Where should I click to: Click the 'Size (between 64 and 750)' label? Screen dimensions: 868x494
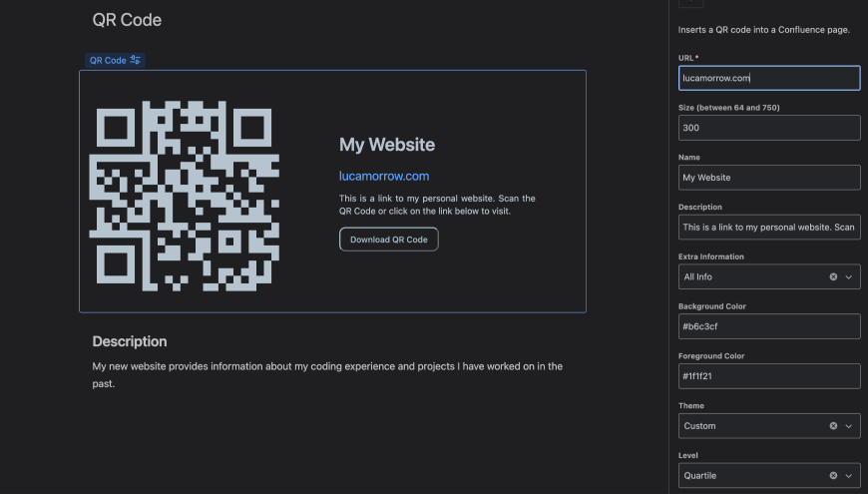click(728, 108)
